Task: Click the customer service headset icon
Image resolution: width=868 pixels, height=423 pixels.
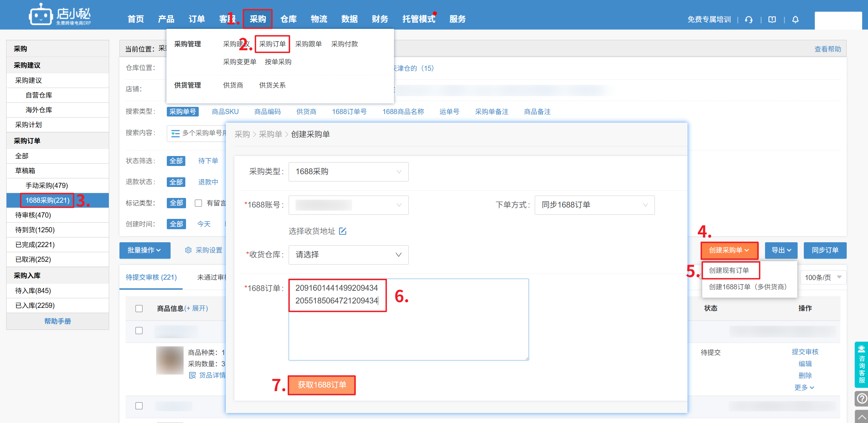Action: pyautogui.click(x=749, y=20)
